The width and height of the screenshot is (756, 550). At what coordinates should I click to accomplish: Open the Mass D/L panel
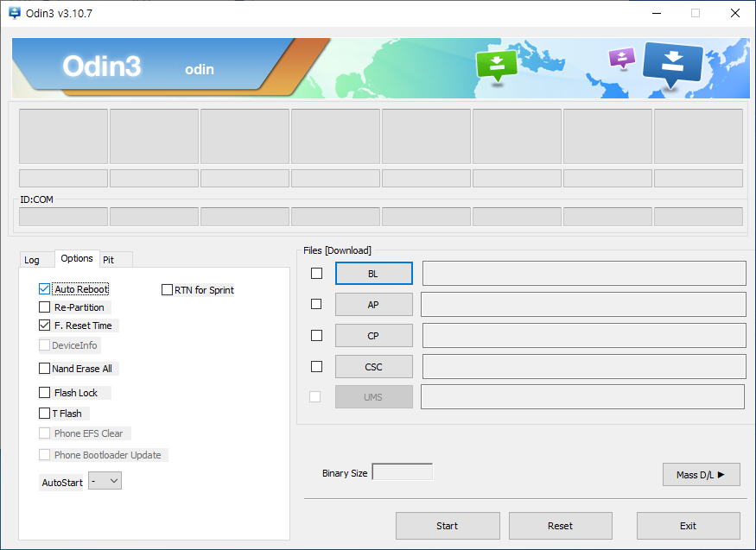click(x=701, y=475)
